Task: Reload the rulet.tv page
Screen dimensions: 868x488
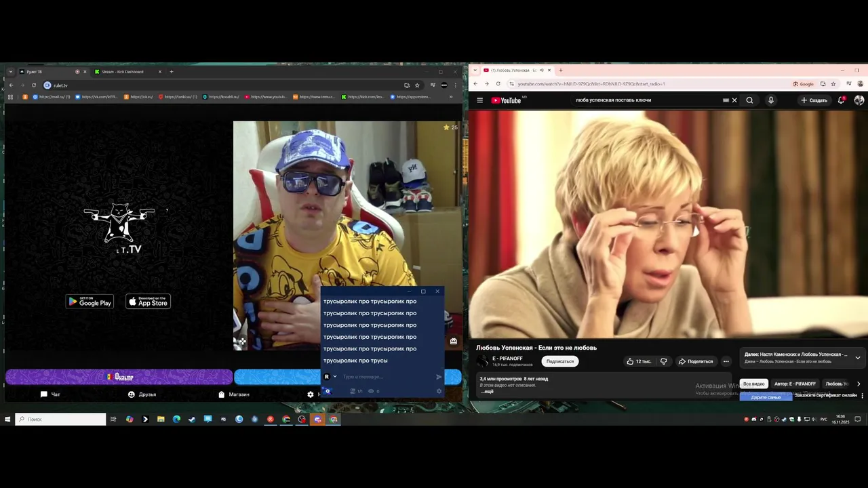Action: tap(34, 85)
